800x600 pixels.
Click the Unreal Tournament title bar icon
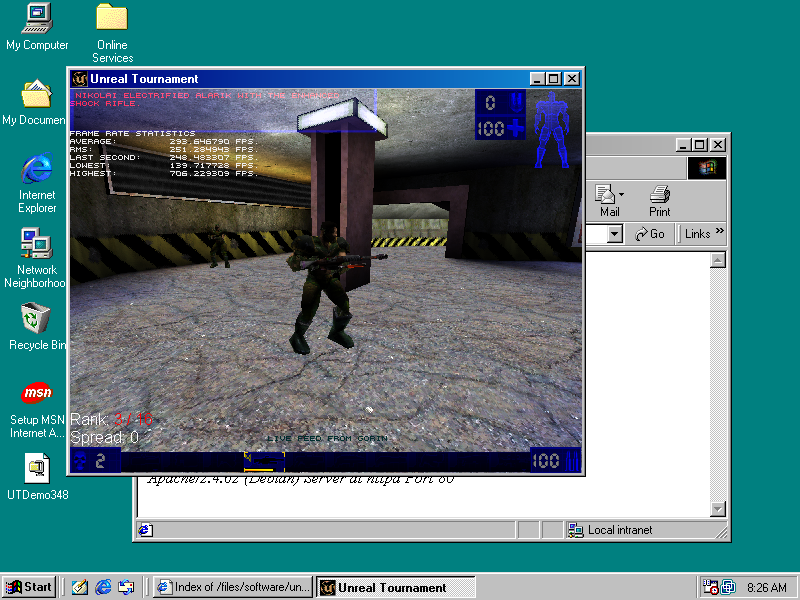tap(80, 79)
